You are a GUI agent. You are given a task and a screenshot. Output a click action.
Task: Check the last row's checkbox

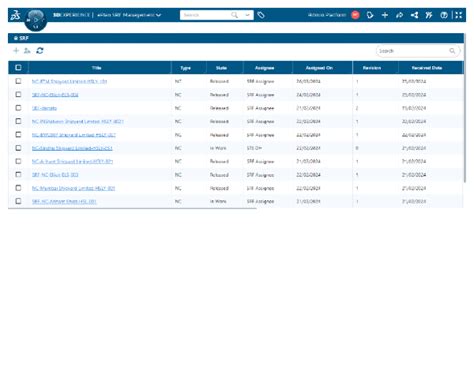click(18, 201)
